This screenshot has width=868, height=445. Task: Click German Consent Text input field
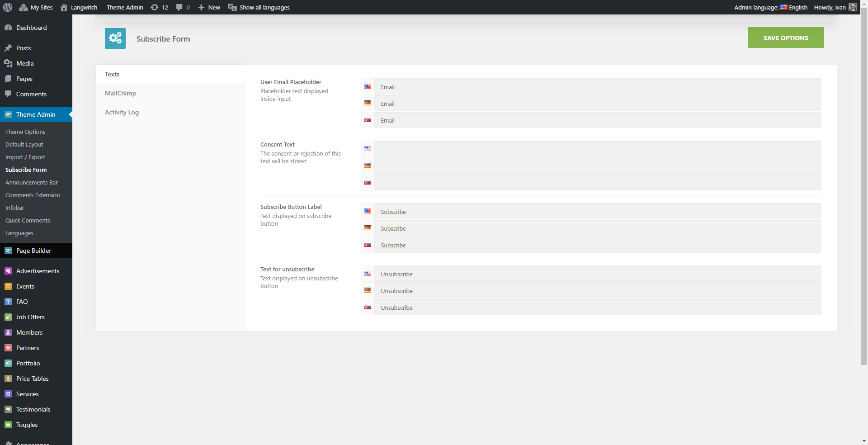pyautogui.click(x=598, y=166)
